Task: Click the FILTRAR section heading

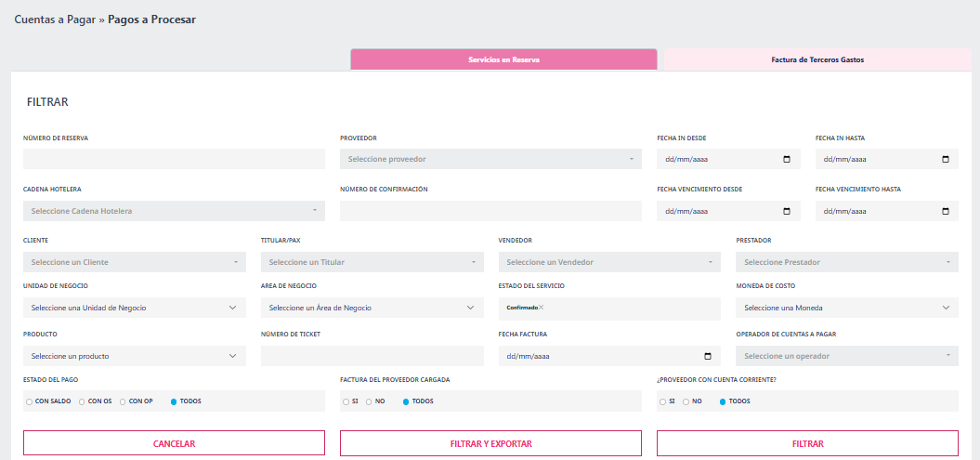Action: coord(47,102)
